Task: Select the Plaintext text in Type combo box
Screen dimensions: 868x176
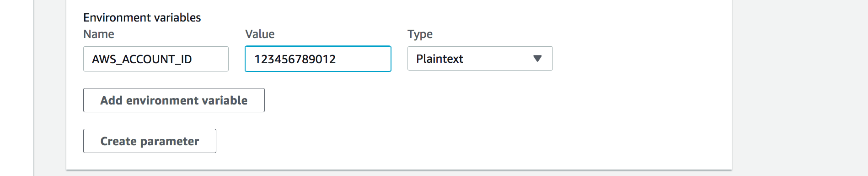Action: [439, 59]
